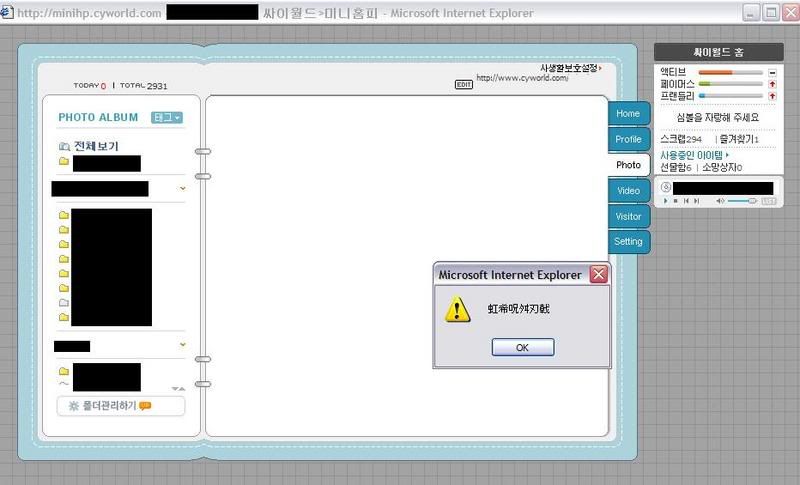Click the PHOTO ALBUM heading
800x485 pixels.
(x=98, y=117)
